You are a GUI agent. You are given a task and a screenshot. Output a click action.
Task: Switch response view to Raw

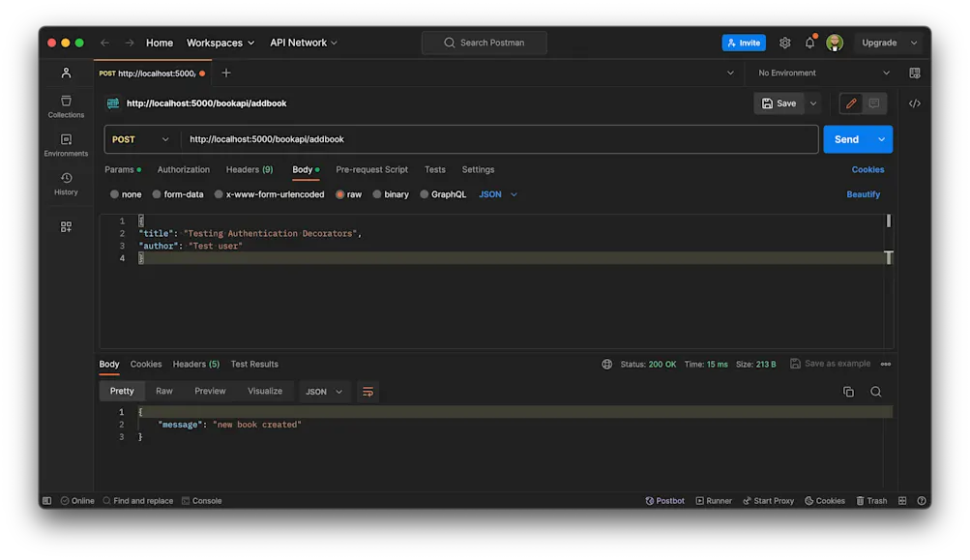coord(164,391)
